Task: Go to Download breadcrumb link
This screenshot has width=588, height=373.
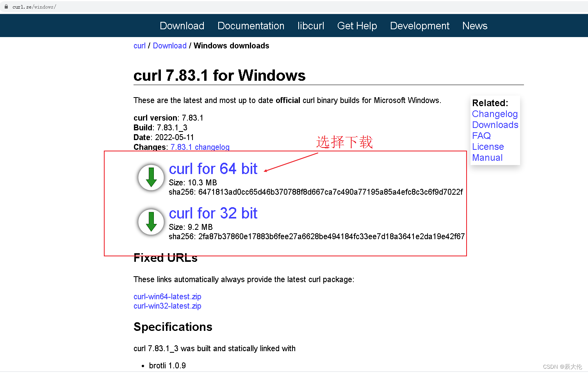Action: tap(170, 46)
